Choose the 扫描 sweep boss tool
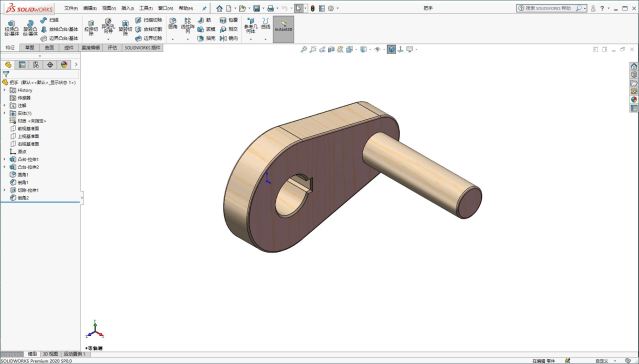639x364 pixels. coord(49,20)
